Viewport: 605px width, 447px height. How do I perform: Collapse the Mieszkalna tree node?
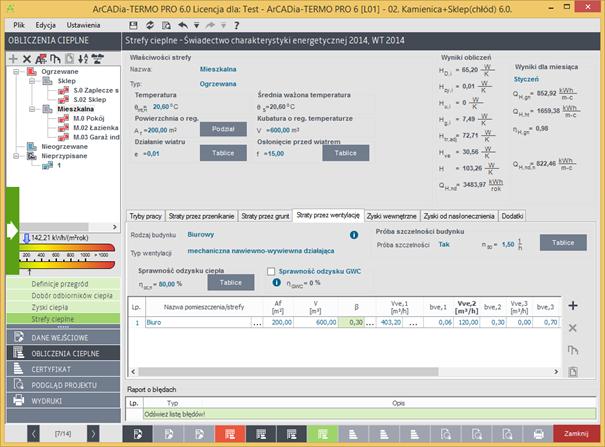point(32,109)
